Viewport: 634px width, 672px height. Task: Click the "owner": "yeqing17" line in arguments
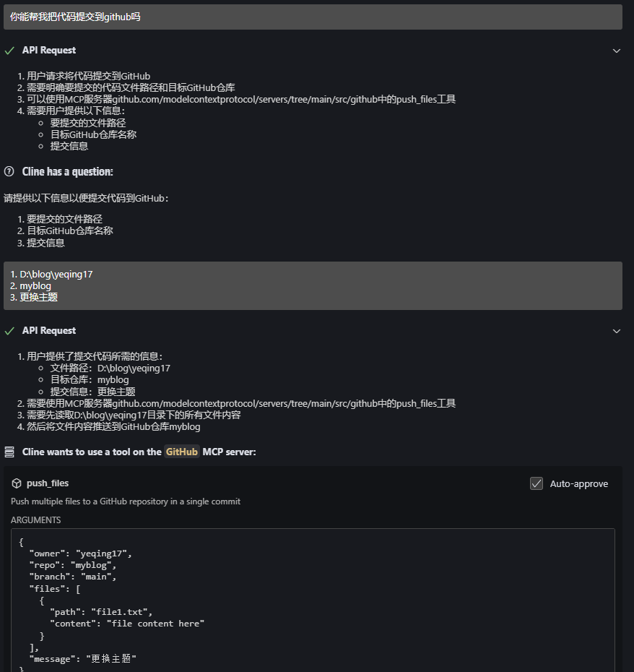click(x=81, y=553)
